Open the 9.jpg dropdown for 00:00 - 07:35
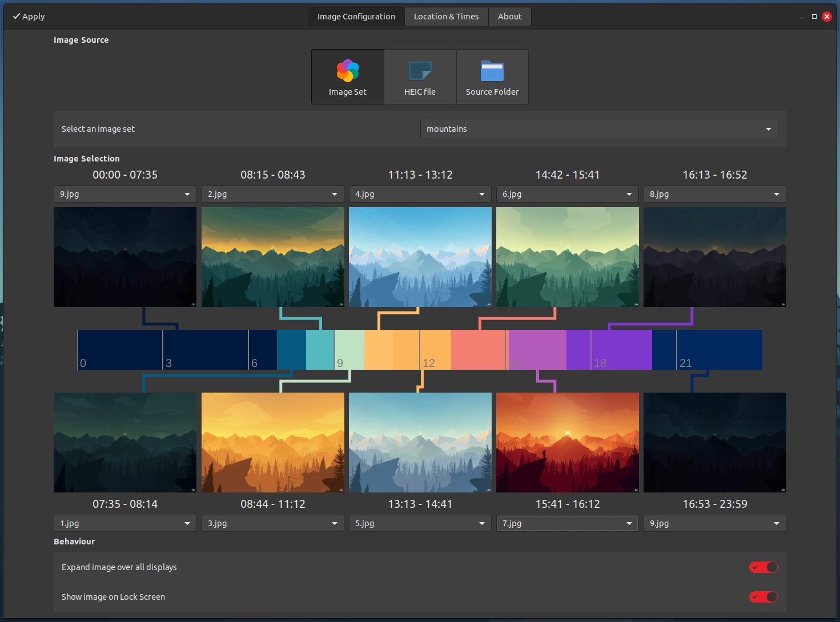The image size is (840, 622). point(124,194)
